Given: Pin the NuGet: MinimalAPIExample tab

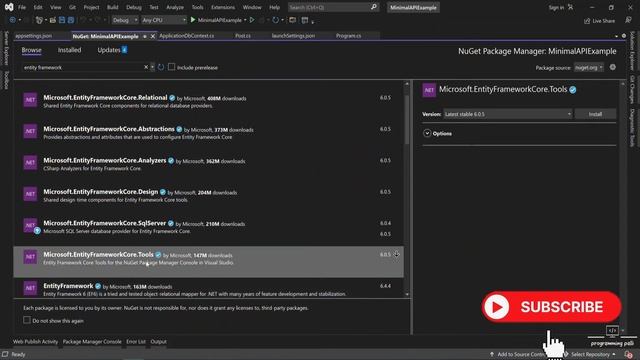Looking at the screenshot, I should (144, 36).
